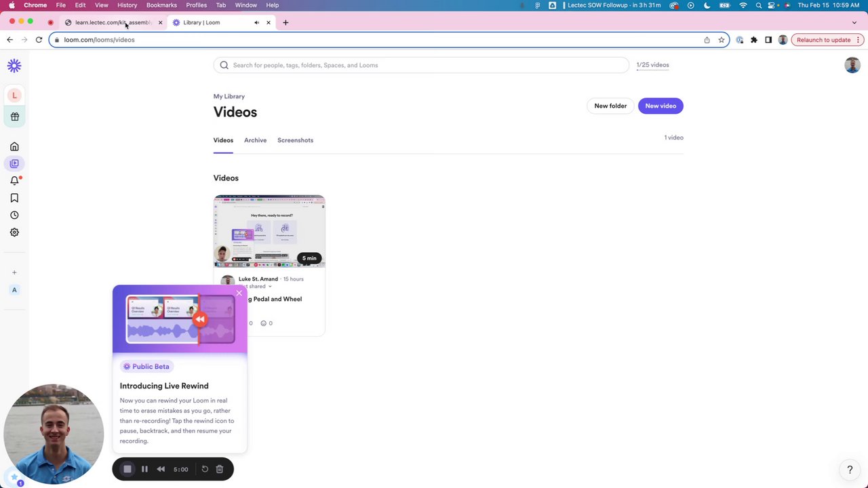Viewport: 868px width, 488px height.
Task: Open the File menu
Action: click(61, 5)
